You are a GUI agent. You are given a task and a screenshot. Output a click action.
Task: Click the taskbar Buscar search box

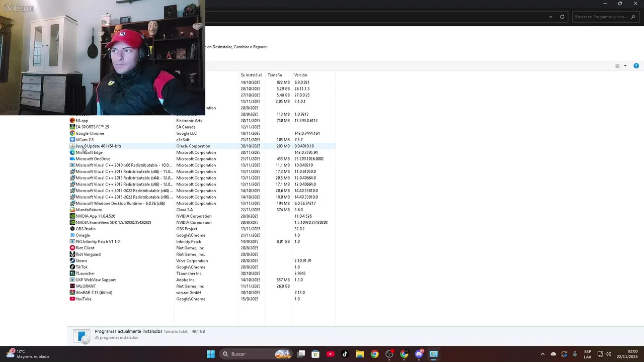(257, 354)
